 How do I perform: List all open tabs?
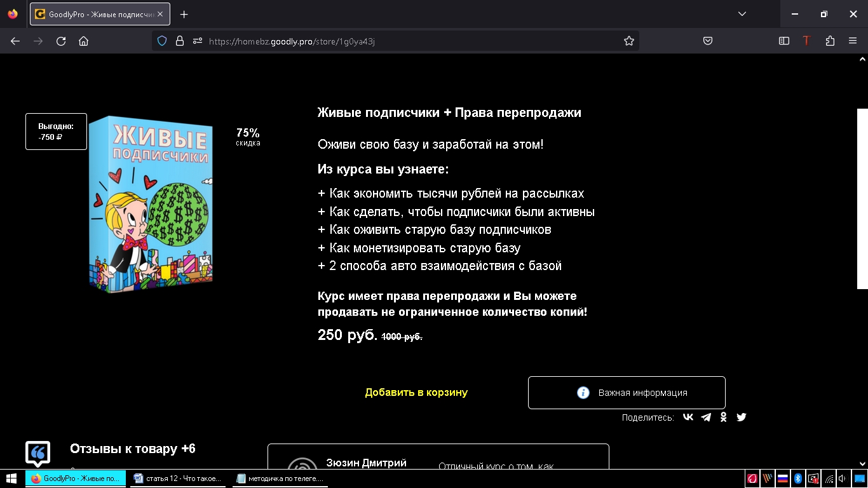pyautogui.click(x=742, y=14)
